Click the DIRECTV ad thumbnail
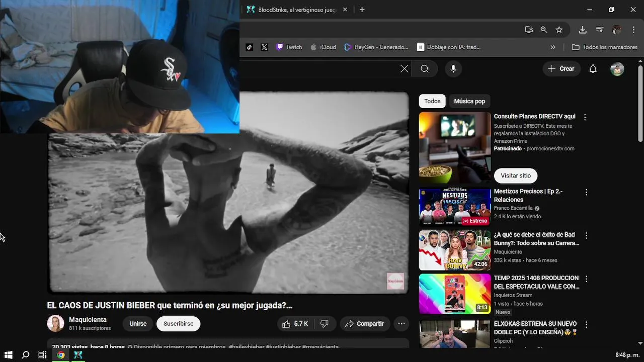Viewport: 644px width, 362px height. [455, 148]
